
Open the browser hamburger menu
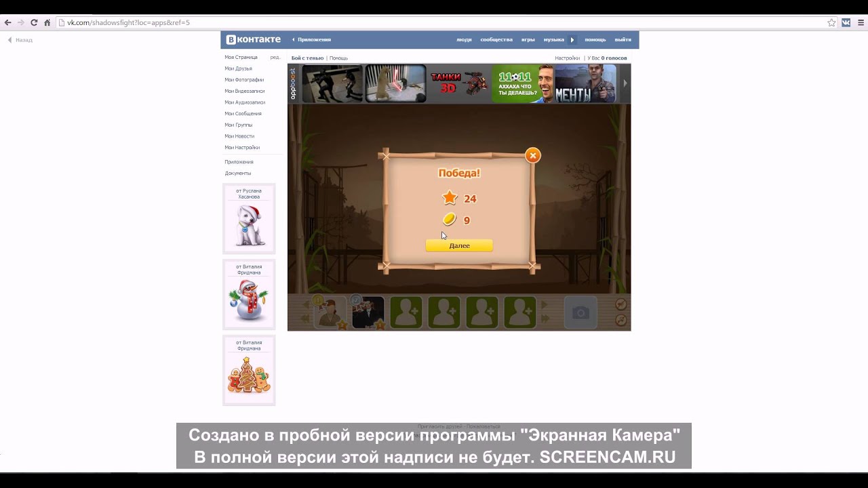[x=860, y=22]
